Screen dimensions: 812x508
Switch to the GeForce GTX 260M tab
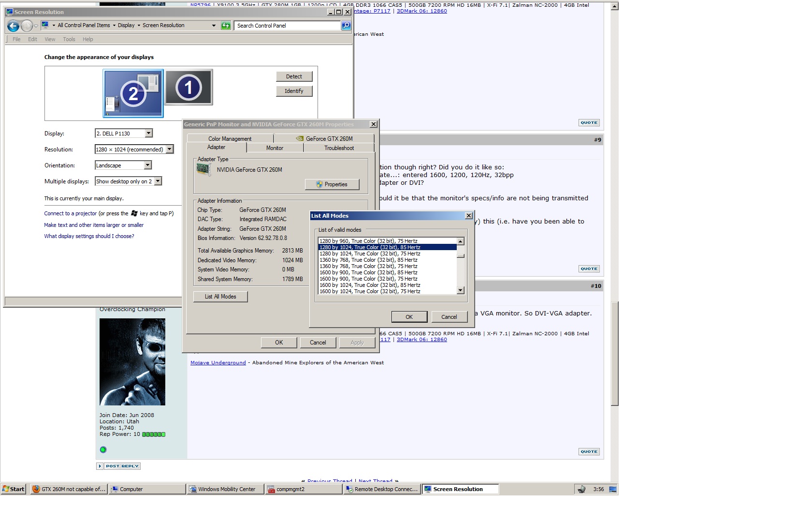[x=324, y=139]
